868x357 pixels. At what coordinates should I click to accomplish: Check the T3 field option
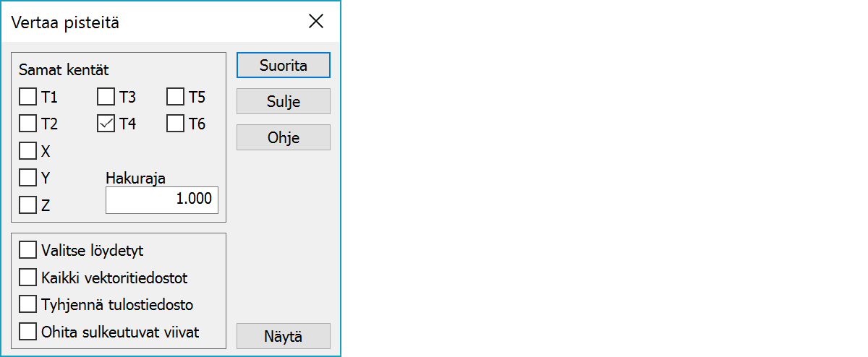click(x=106, y=97)
